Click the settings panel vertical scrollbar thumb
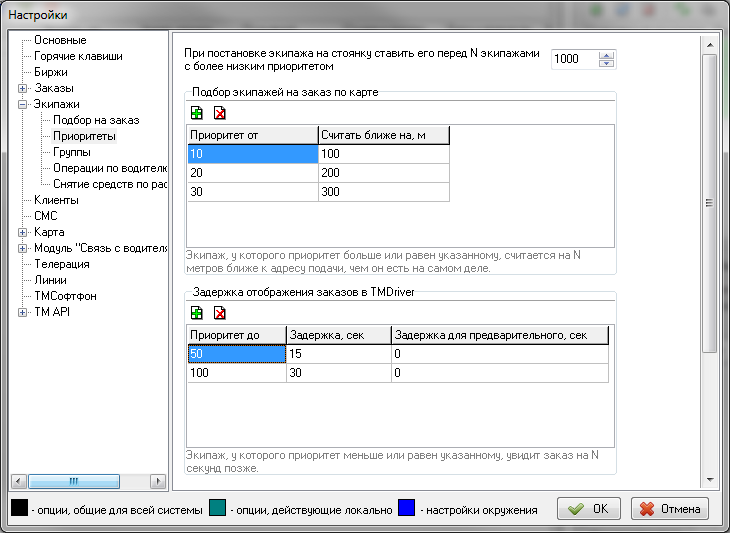The width and height of the screenshot is (730, 533). 710,203
